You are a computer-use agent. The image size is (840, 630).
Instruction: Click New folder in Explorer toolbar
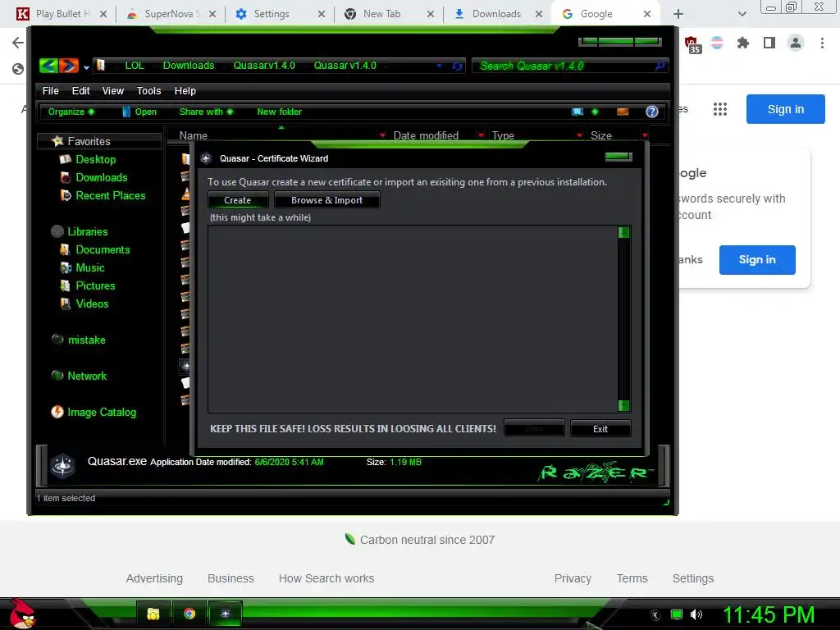coord(279,112)
